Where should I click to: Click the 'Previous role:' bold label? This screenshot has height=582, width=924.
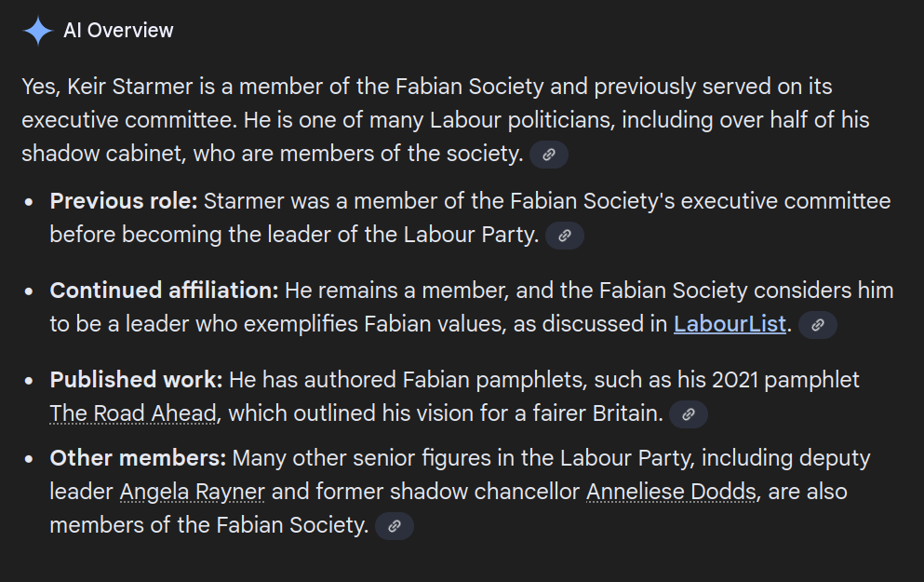tap(123, 201)
